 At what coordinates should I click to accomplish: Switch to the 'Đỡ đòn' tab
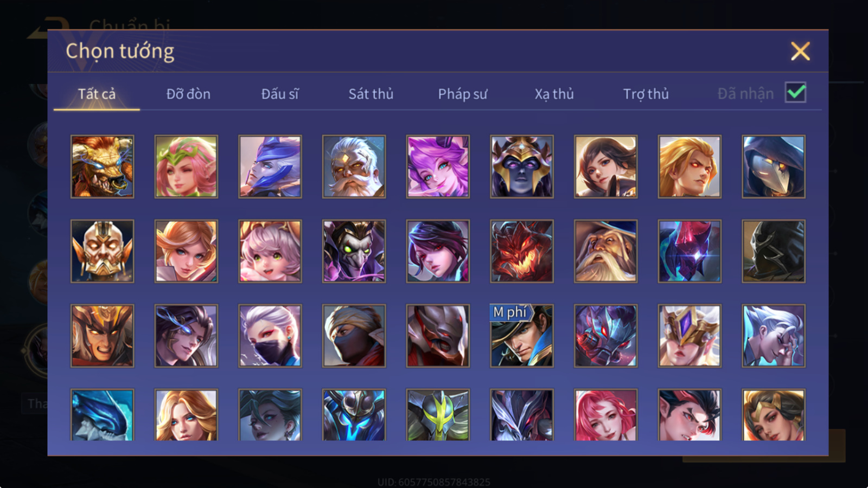pos(188,94)
